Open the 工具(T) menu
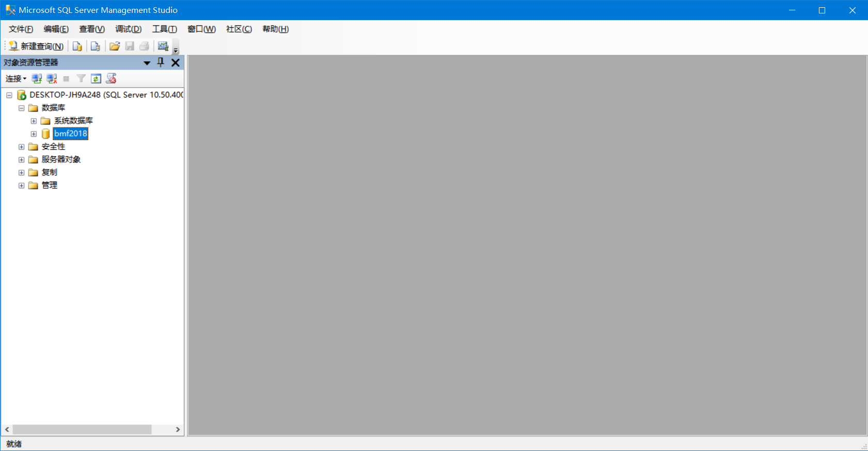The width and height of the screenshot is (868, 451). coord(164,29)
